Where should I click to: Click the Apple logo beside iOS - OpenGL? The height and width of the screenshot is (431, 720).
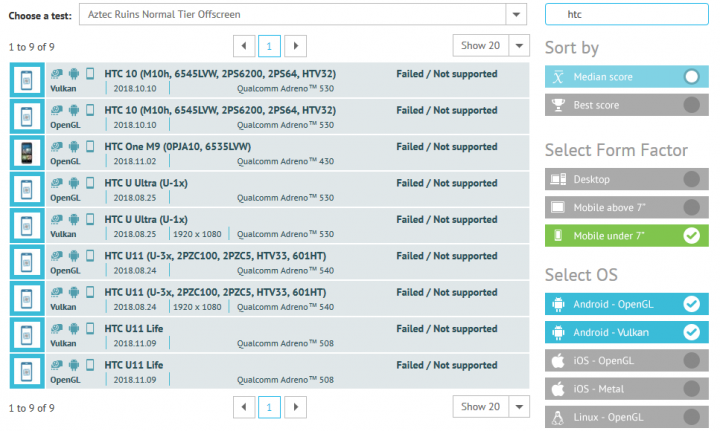tap(558, 361)
